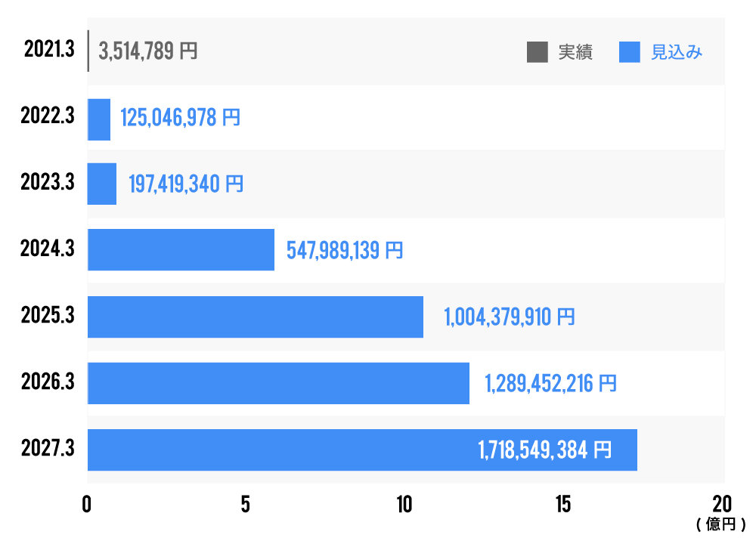Click the blue 見込み legend swatch
This screenshot has width=756, height=544.
[x=630, y=52]
